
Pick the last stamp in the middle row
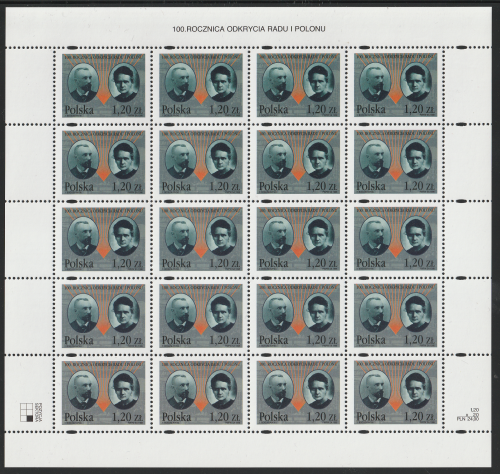click(396, 239)
